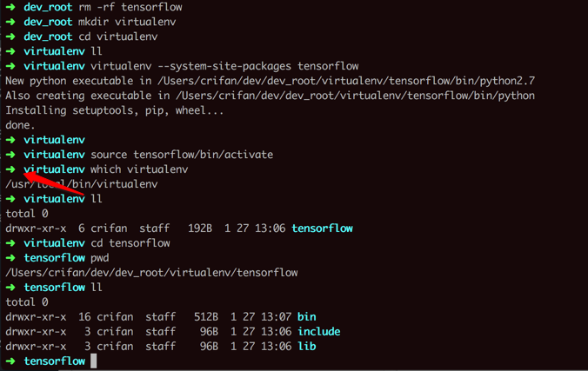Viewport: 588px width, 371px height.
Task: Select the "lib" directory name in the listing
Action: tap(306, 346)
